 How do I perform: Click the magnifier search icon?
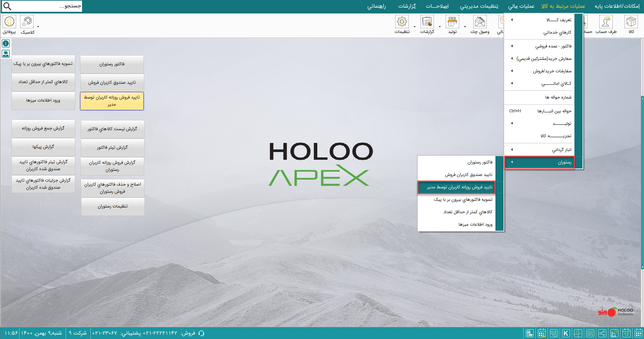click(7, 6)
